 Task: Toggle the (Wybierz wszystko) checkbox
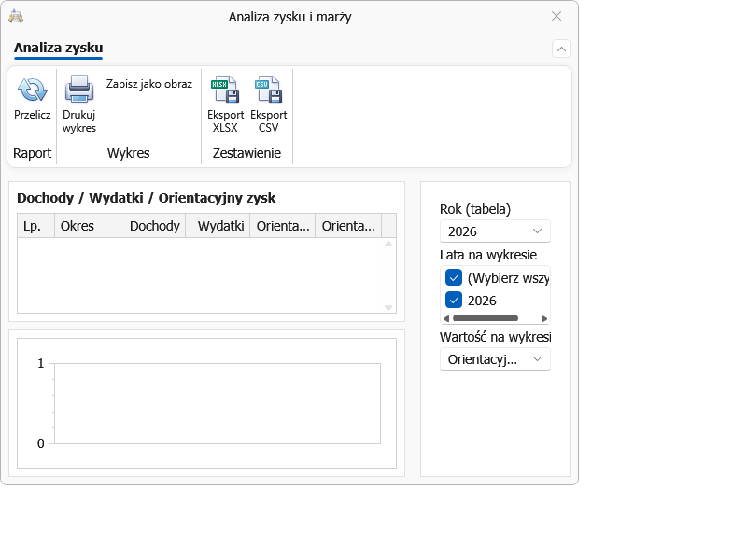pos(454,277)
